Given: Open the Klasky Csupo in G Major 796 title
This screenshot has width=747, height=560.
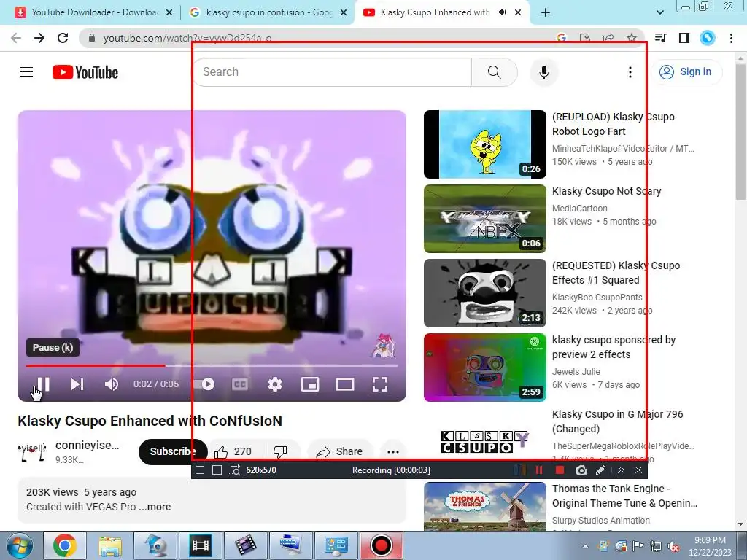Looking at the screenshot, I should click(617, 421).
